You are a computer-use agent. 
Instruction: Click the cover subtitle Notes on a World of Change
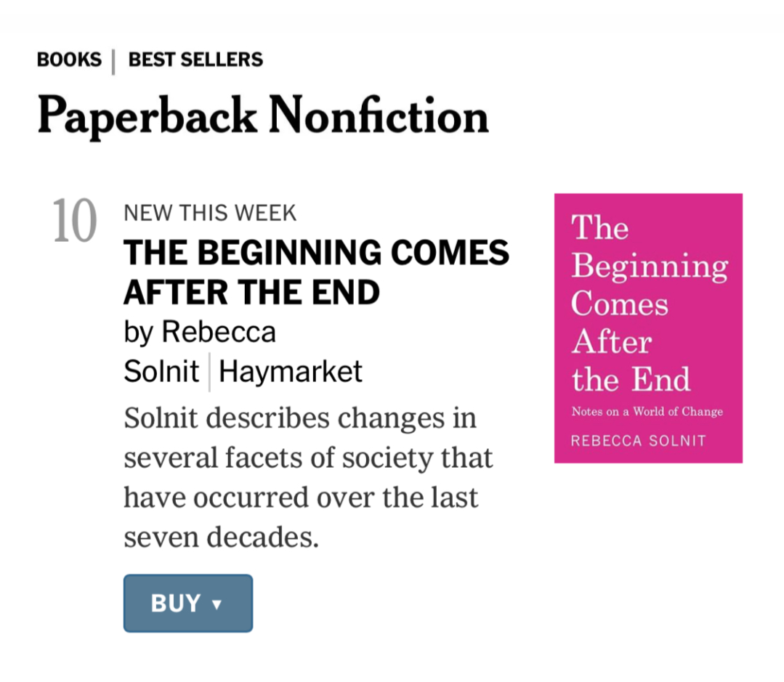[647, 412]
